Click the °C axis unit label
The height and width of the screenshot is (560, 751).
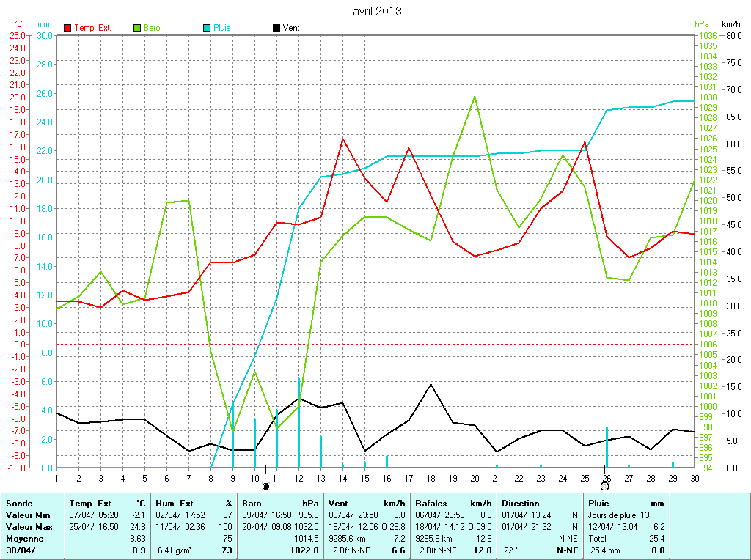(19, 24)
